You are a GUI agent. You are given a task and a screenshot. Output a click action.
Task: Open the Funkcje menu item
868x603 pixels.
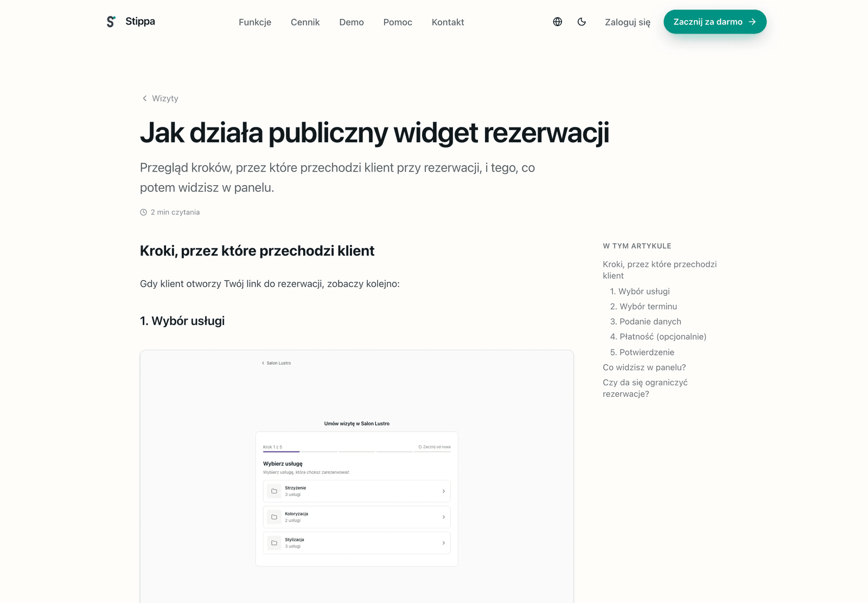[x=255, y=22]
